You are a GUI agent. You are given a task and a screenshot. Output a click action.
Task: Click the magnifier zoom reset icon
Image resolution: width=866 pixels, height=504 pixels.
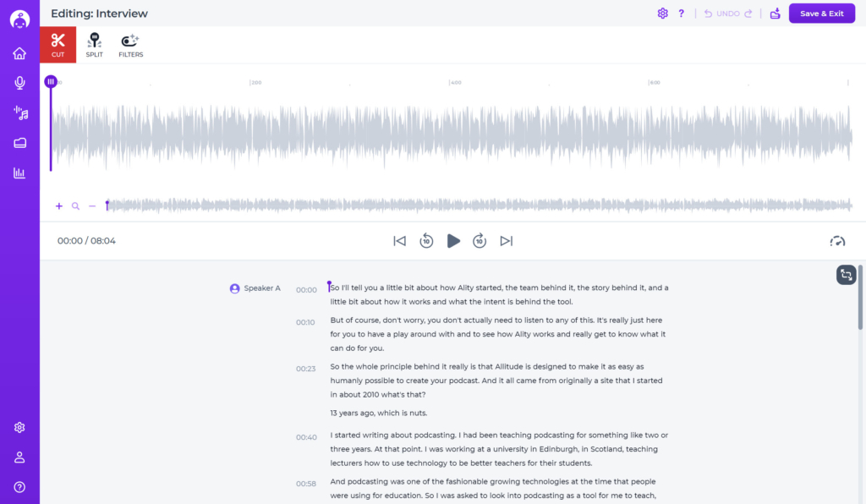tap(75, 205)
